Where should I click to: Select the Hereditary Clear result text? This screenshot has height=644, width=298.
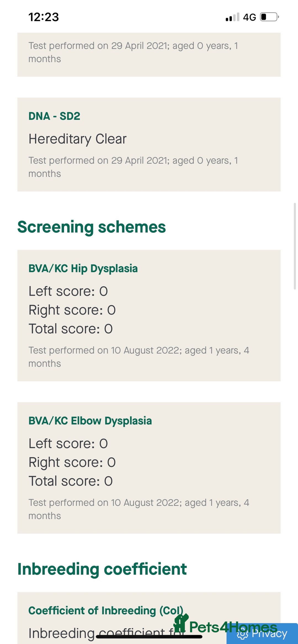coord(78,139)
